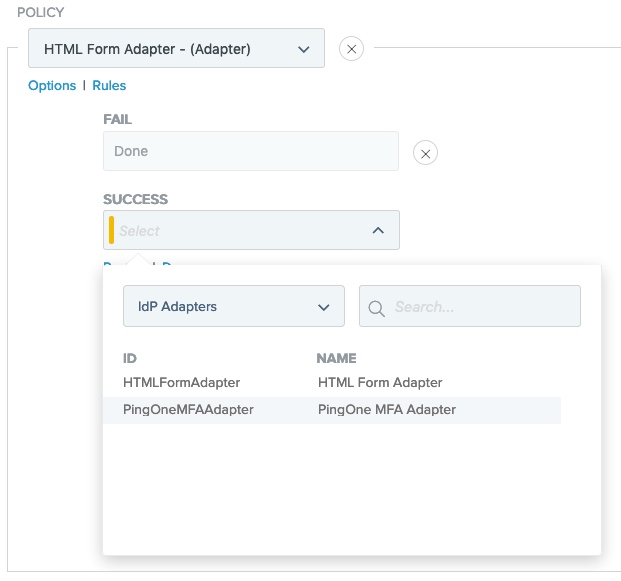Select the PingOneMFAAdapter ID entry
This screenshot has height=581, width=621.
[x=188, y=409]
